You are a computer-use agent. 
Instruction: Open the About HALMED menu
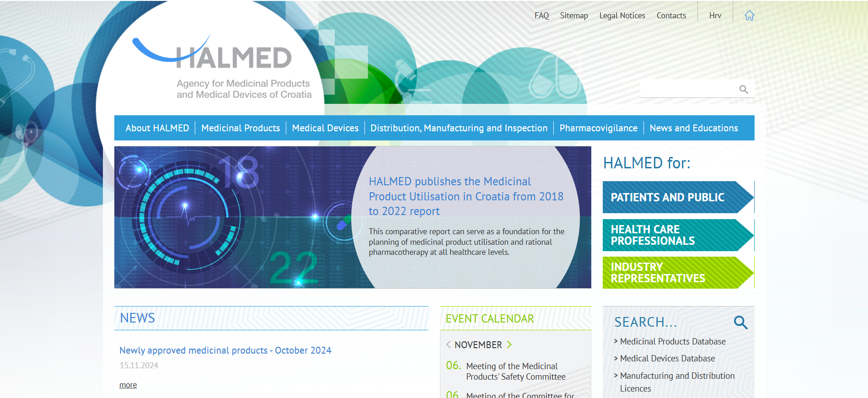pyautogui.click(x=157, y=128)
